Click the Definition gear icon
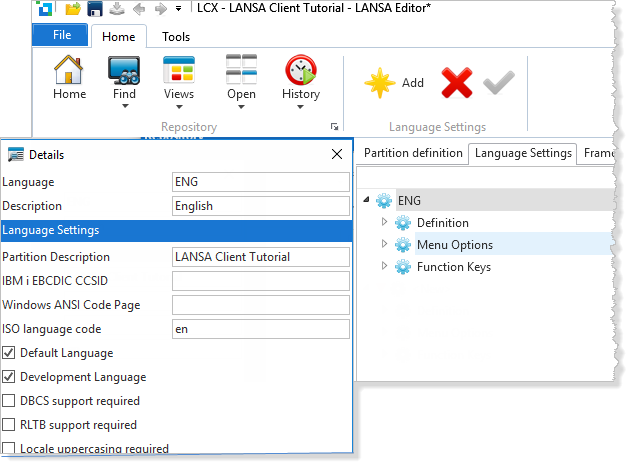 [x=403, y=223]
